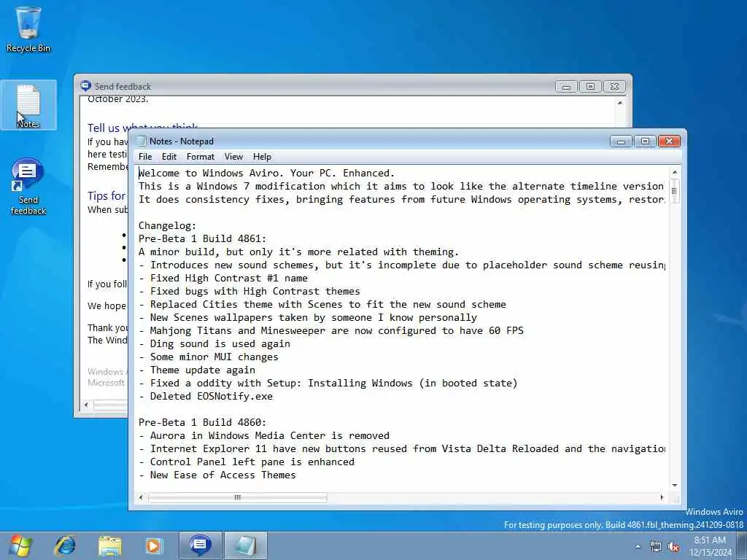The width and height of the screenshot is (747, 560).
Task: Click 'New Scenes wallpapers taken' line
Action: 308,318
